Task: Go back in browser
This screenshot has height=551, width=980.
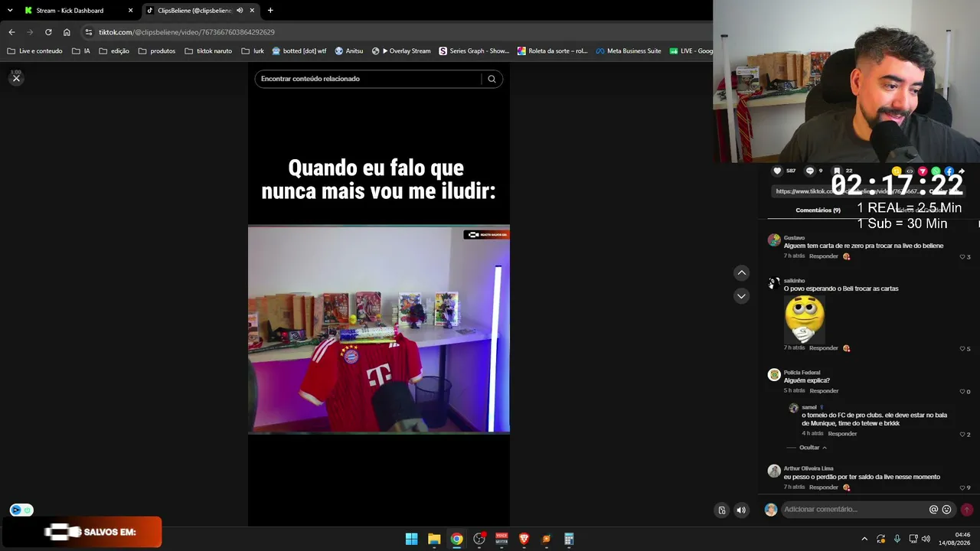Action: coord(11,32)
